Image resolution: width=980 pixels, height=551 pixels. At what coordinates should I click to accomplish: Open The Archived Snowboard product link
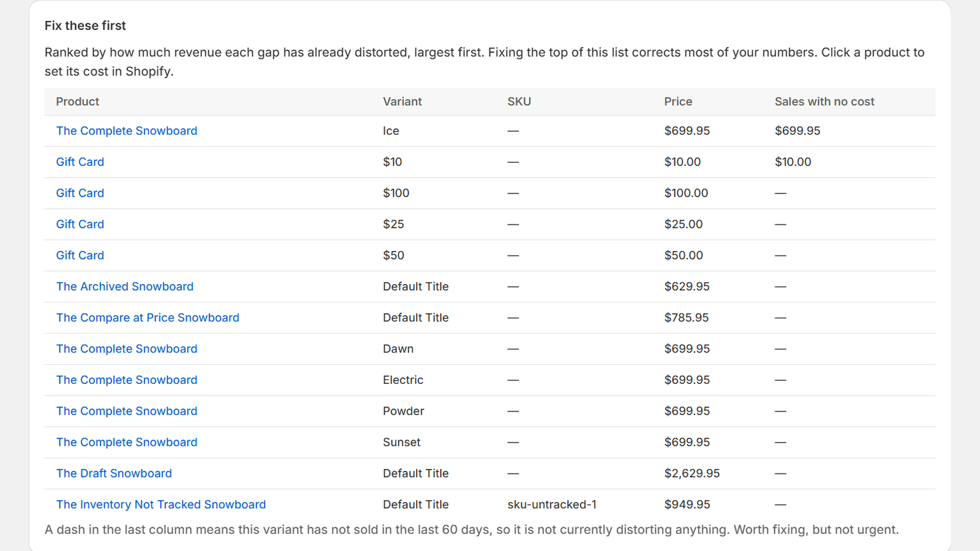pos(125,287)
